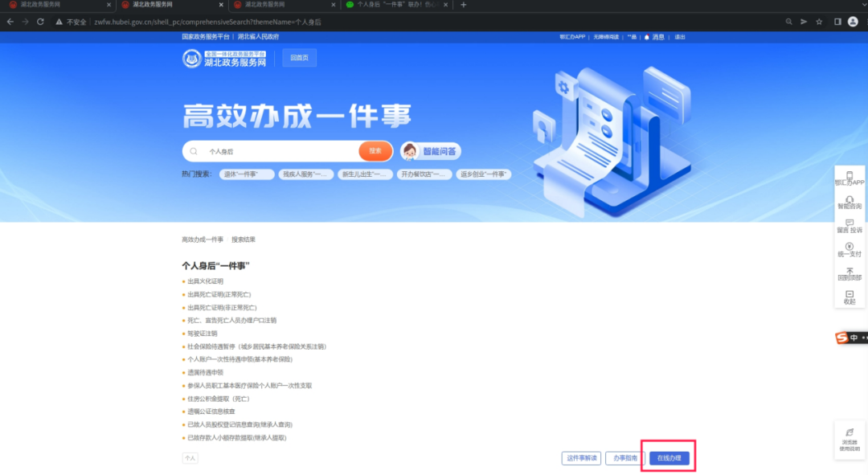Viewport: 868px width, 475px height.
Task: Select the 退休一件事 hot search tag
Action: click(x=249, y=174)
